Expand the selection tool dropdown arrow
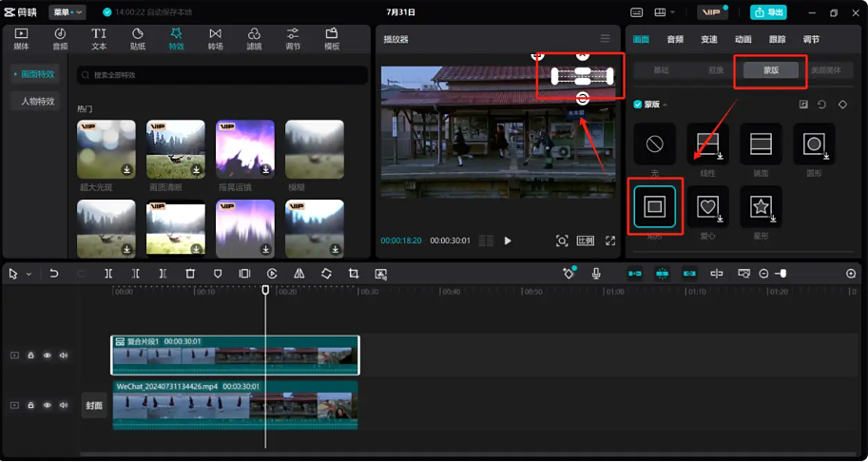This screenshot has width=868, height=462. pyautogui.click(x=29, y=274)
